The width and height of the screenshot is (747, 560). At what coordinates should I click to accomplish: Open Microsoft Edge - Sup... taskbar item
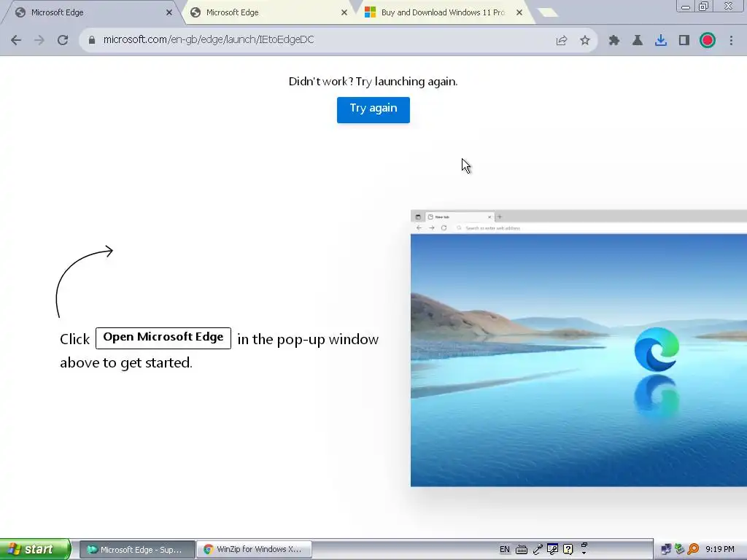tap(136, 550)
